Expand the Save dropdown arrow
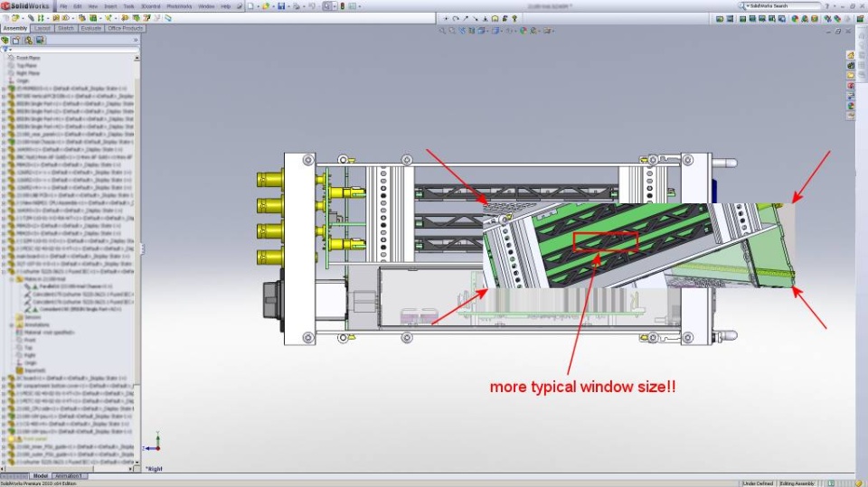868x487 pixels. pyautogui.click(x=288, y=6)
